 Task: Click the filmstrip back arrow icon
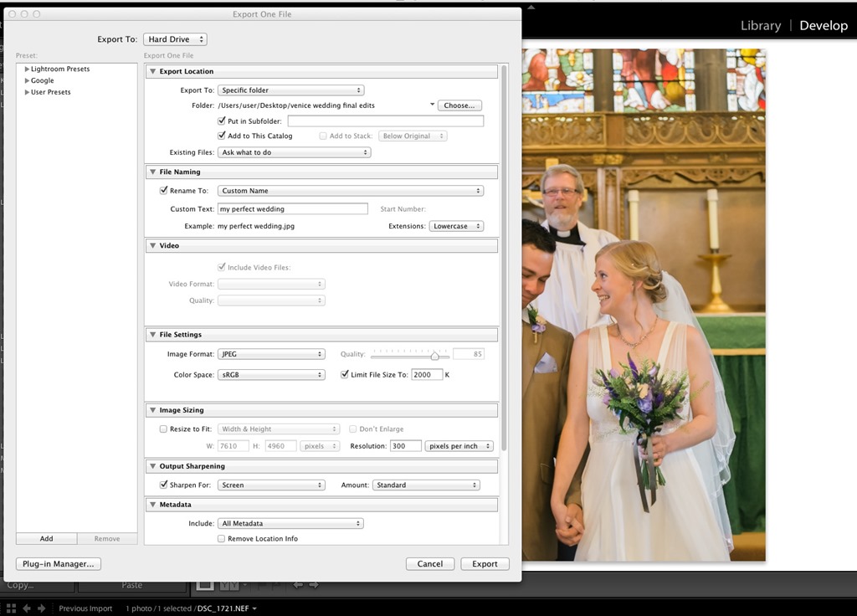[28, 608]
